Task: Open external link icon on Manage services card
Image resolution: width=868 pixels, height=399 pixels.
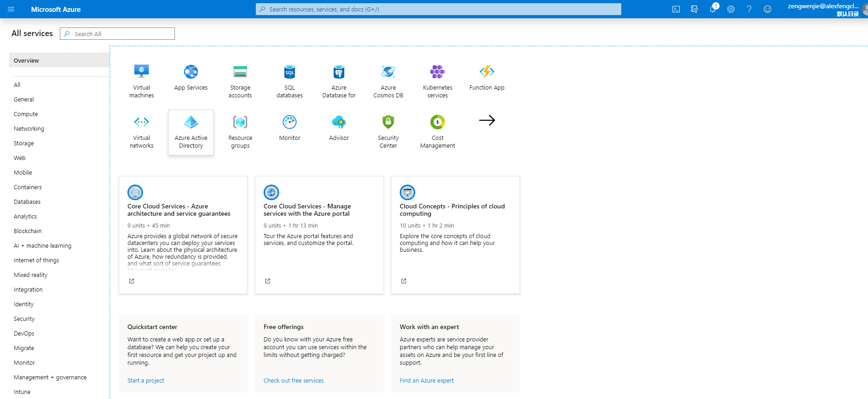Action: tap(268, 281)
